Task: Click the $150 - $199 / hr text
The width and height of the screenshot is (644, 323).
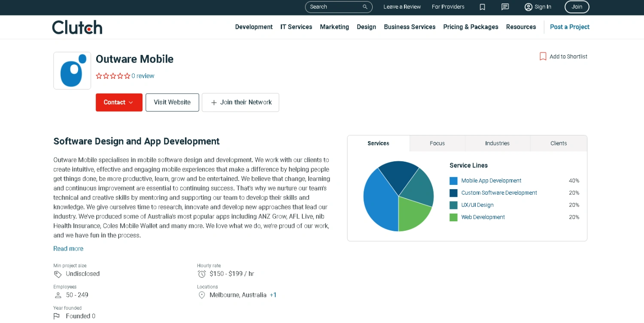Action: click(232, 274)
